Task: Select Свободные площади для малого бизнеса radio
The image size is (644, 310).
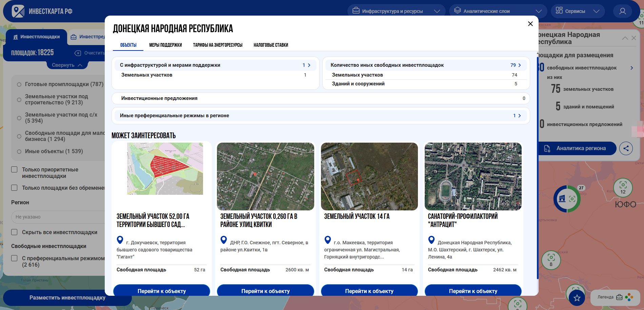Action: (x=19, y=136)
